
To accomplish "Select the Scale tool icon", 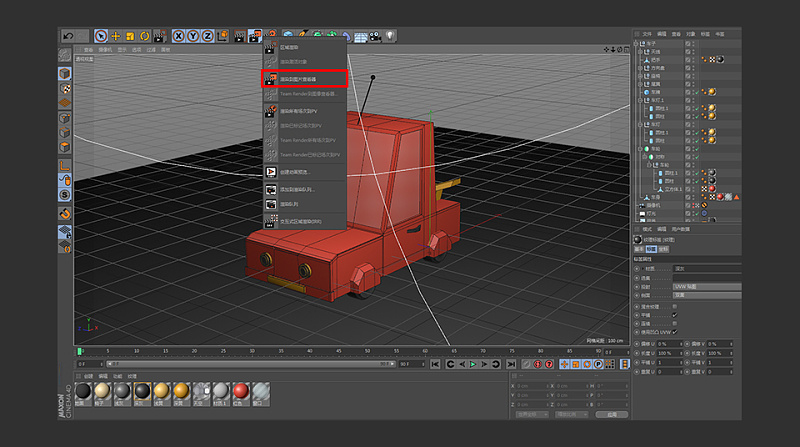I will pos(130,36).
